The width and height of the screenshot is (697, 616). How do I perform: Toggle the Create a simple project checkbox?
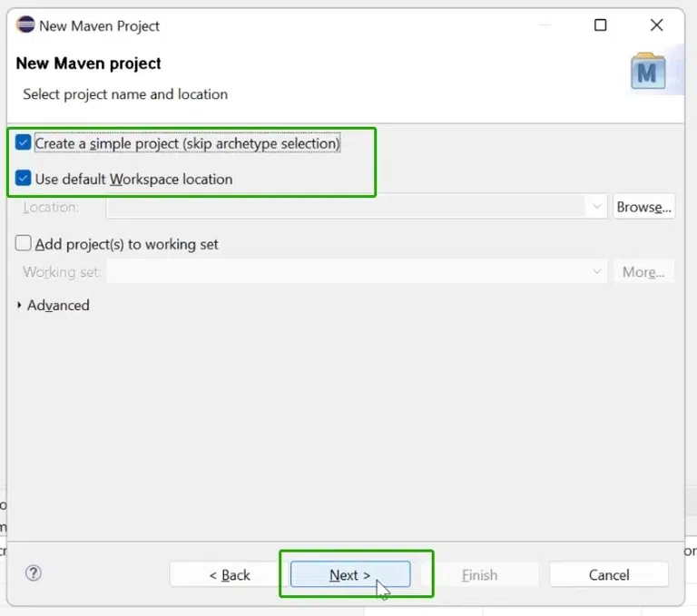[x=24, y=142]
